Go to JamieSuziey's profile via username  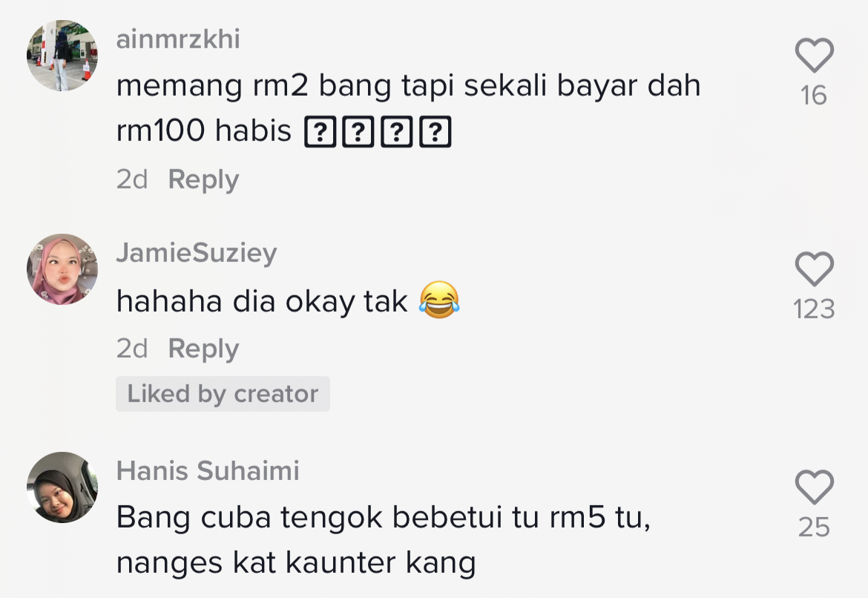click(x=197, y=253)
